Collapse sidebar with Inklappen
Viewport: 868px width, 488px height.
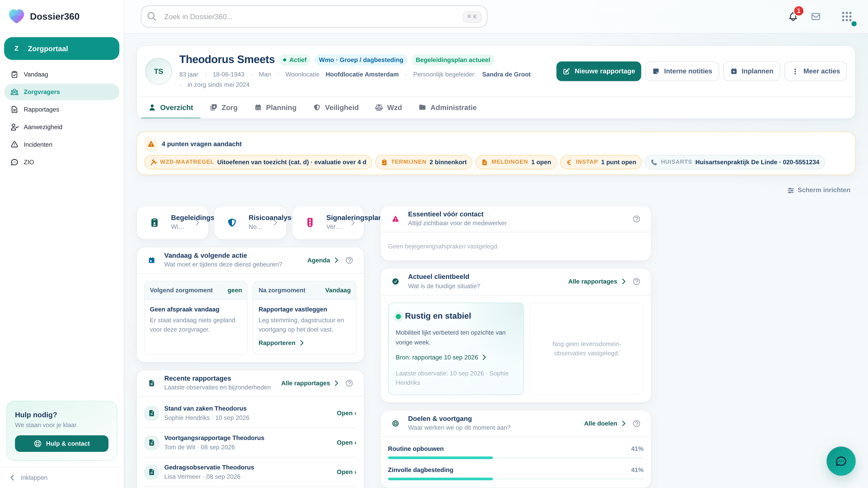point(29,477)
